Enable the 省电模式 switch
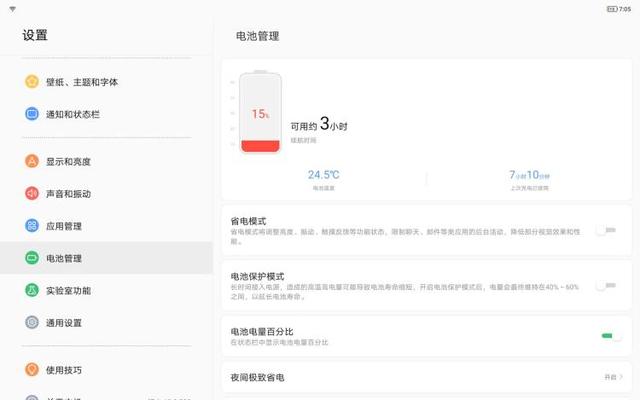 coord(606,230)
